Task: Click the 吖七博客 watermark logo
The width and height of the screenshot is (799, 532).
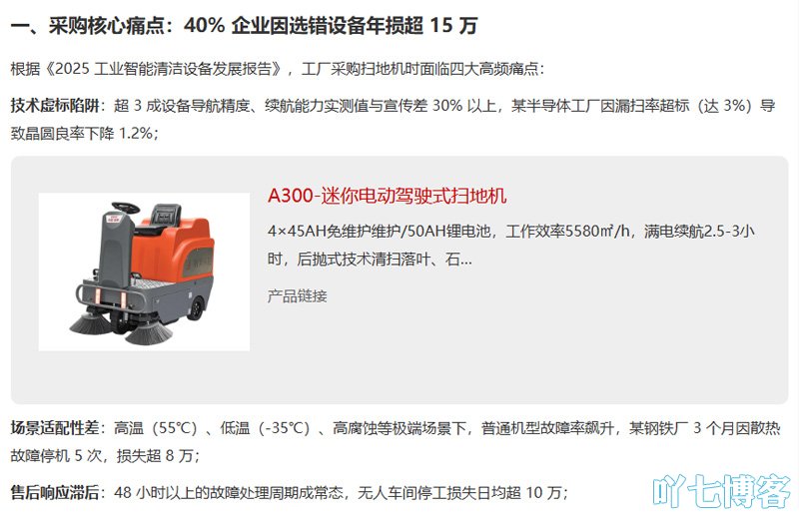Action: pyautogui.click(x=721, y=491)
